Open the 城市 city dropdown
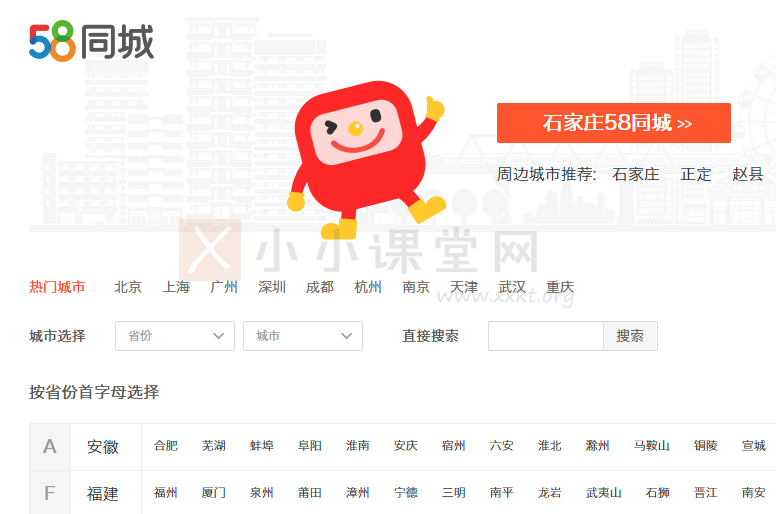 point(303,336)
